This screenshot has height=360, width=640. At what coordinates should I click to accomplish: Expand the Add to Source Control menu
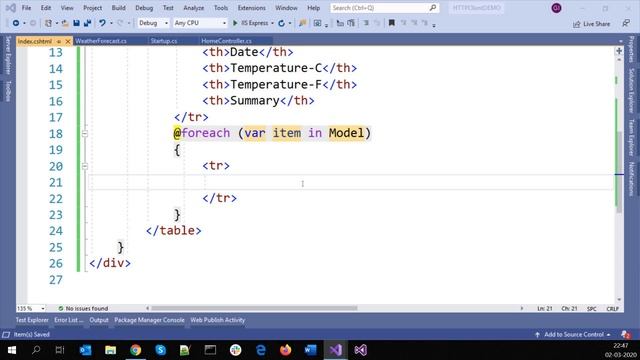(573, 334)
